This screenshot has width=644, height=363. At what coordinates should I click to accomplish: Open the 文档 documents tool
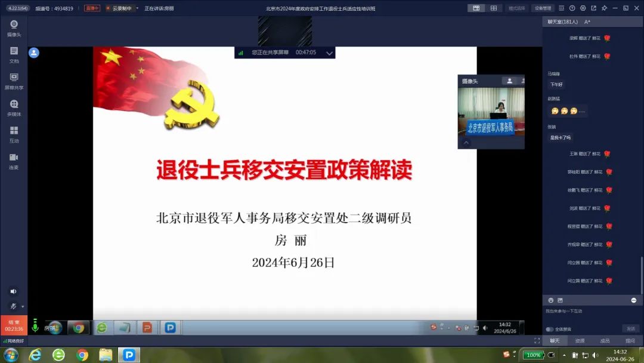[14, 55]
